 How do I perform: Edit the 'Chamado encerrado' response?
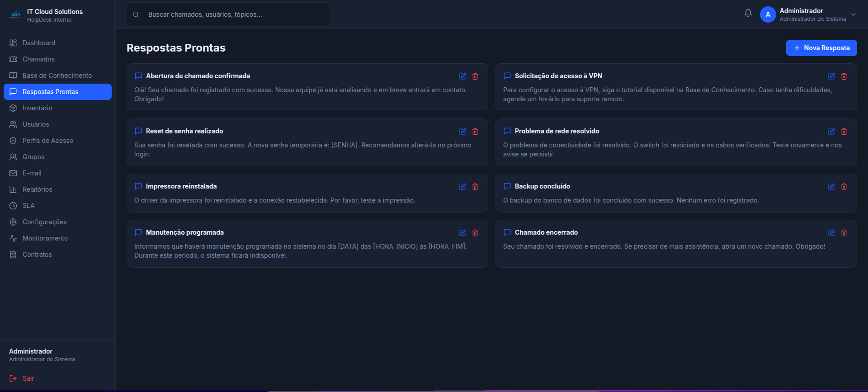831,233
